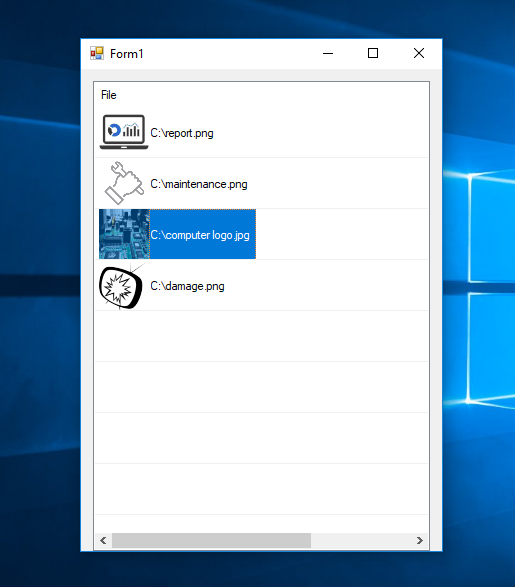The width and height of the screenshot is (515, 587).
Task: Select the wrench and hand maintenance icon
Action: pyautogui.click(x=124, y=183)
